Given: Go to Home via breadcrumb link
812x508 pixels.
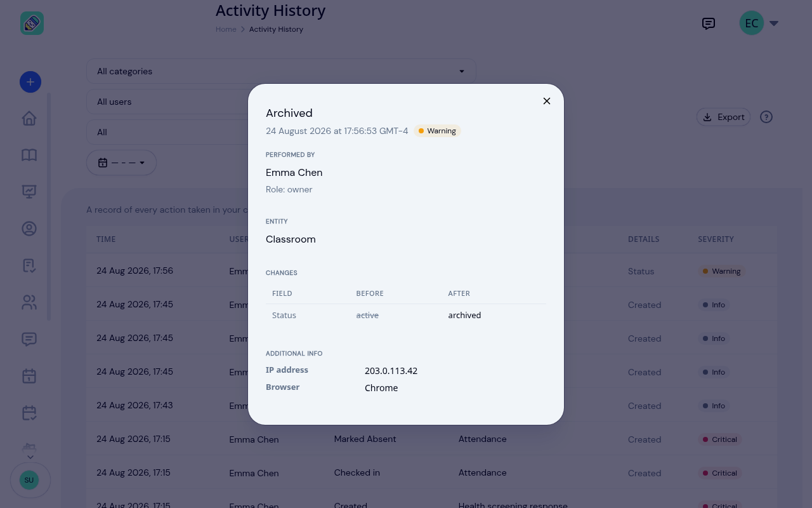Looking at the screenshot, I should 226,29.
